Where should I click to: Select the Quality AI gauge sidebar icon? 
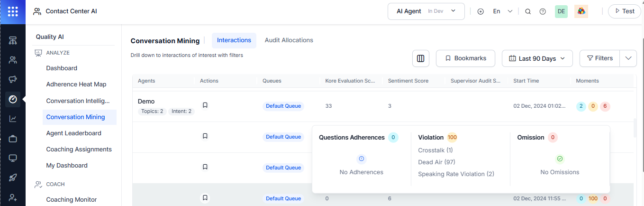13,99
